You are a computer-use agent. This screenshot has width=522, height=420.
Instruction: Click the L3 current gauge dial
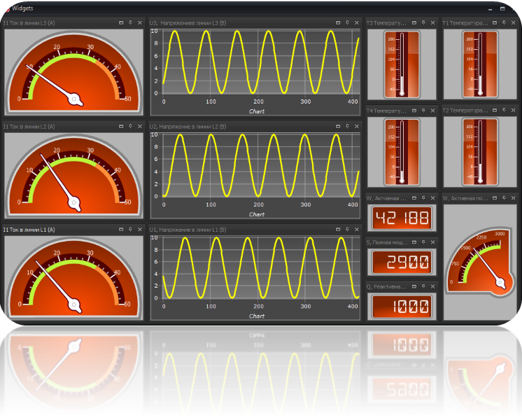click(73, 72)
